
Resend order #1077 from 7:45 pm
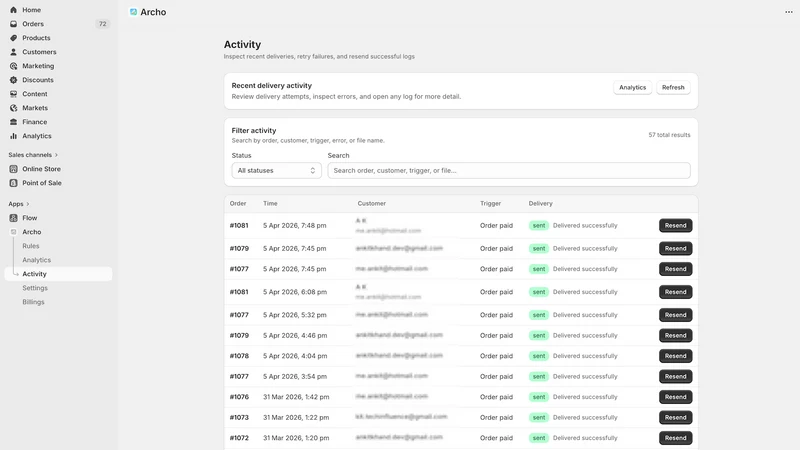tap(676, 269)
